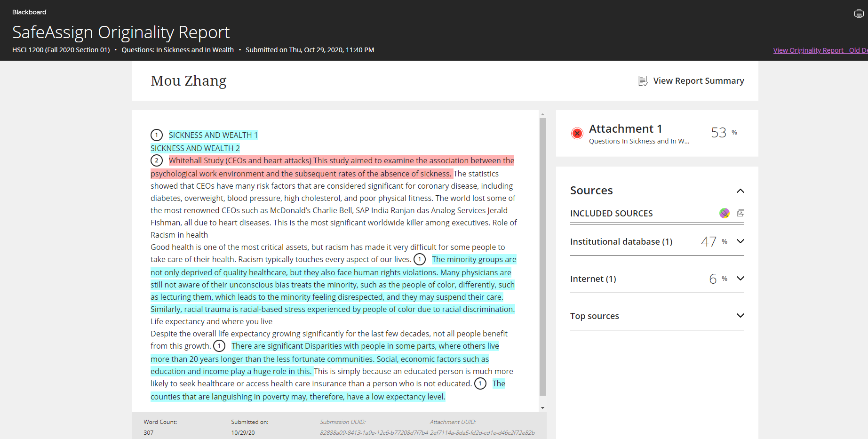Screen dimensions: 868x439
Task: Click the document vertical scrollbar thumb
Action: tap(542, 256)
